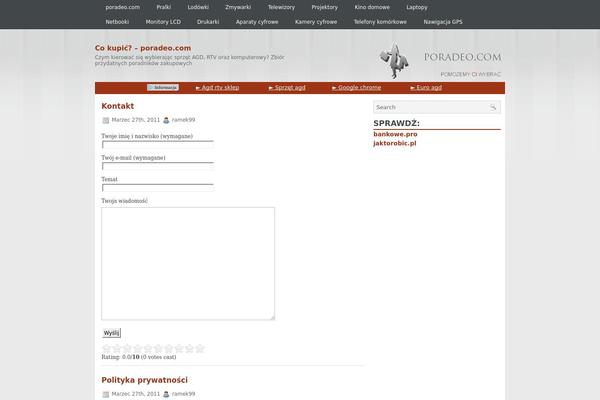600x400 pixels.
Task: Select the Laptopy menu item
Action: pyautogui.click(x=417, y=7)
